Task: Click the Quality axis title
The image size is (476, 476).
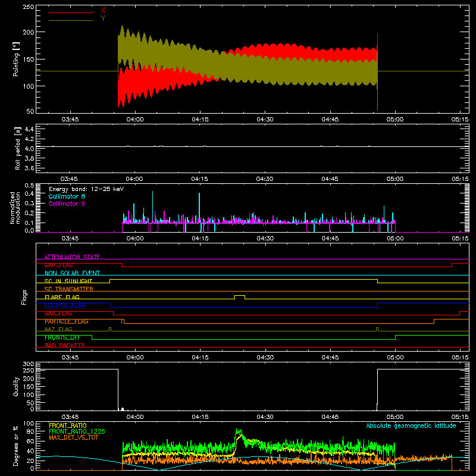Action: [x=16, y=386]
